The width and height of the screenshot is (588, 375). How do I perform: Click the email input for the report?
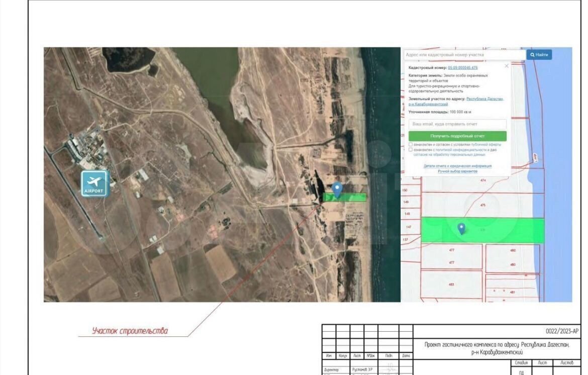(x=457, y=124)
